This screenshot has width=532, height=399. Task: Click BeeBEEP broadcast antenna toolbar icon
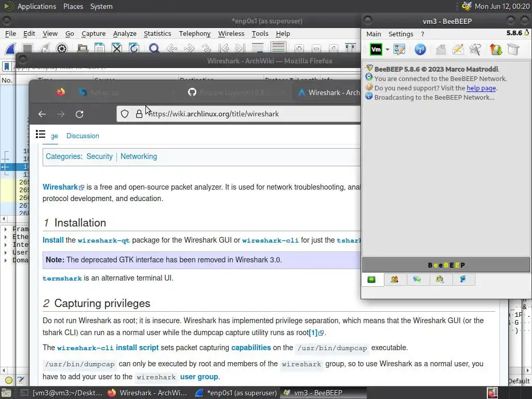pos(420,49)
